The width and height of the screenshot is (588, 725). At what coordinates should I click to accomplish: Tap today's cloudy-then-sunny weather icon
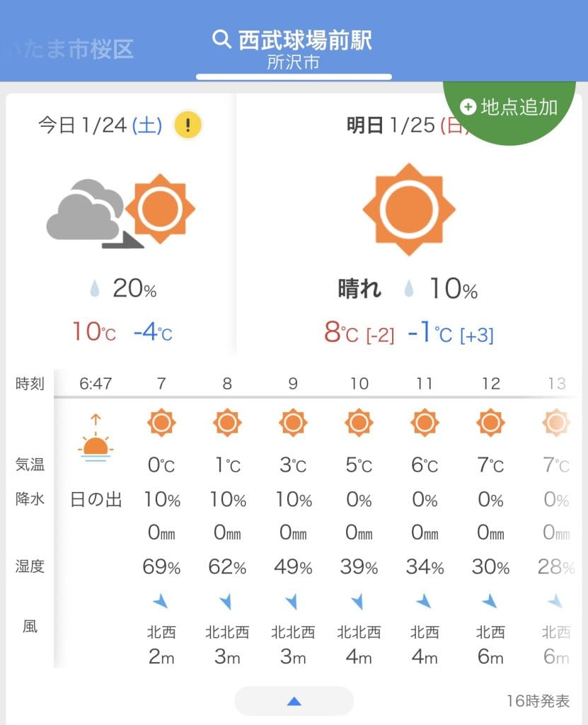click(120, 211)
